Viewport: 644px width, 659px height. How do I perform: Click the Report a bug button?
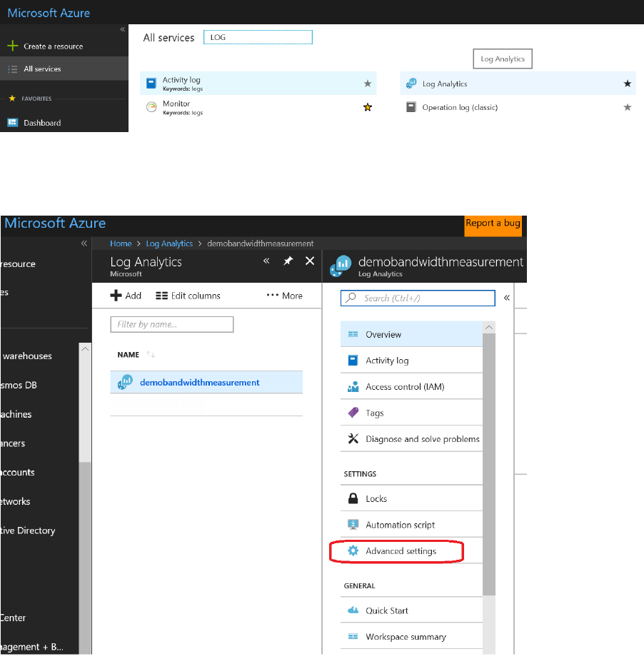click(493, 226)
